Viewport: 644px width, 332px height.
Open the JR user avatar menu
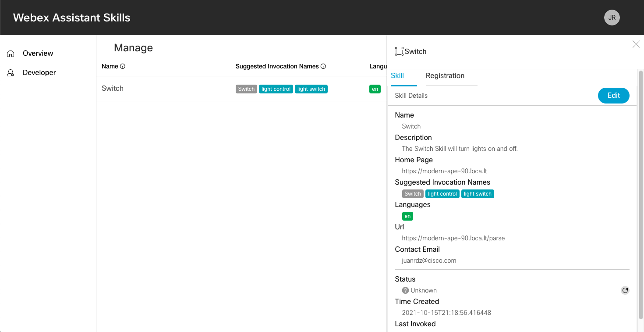[612, 18]
